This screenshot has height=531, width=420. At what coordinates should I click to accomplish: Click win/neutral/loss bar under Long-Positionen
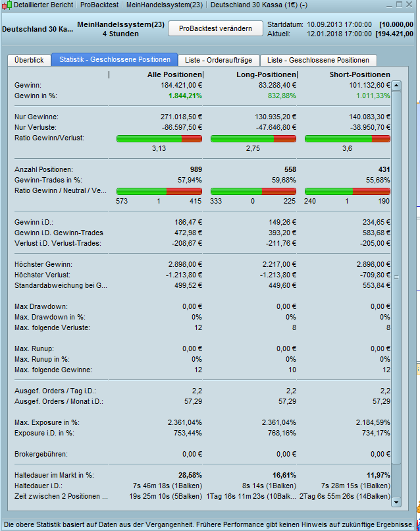click(253, 191)
